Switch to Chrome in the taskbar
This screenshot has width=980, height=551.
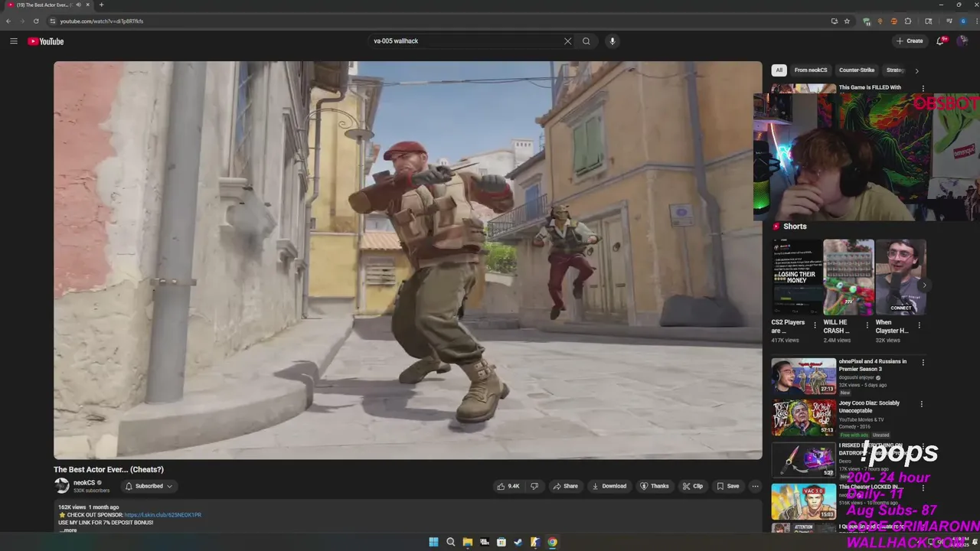click(552, 542)
